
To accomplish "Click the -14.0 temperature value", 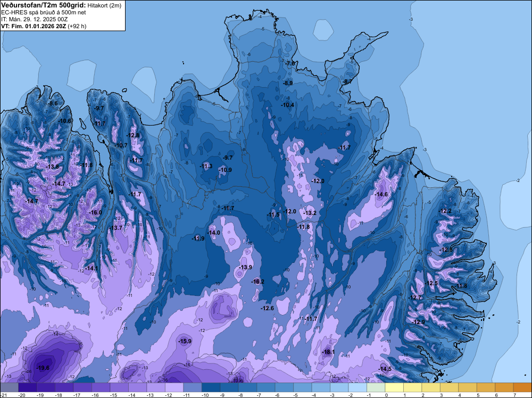I will pos(213,233).
